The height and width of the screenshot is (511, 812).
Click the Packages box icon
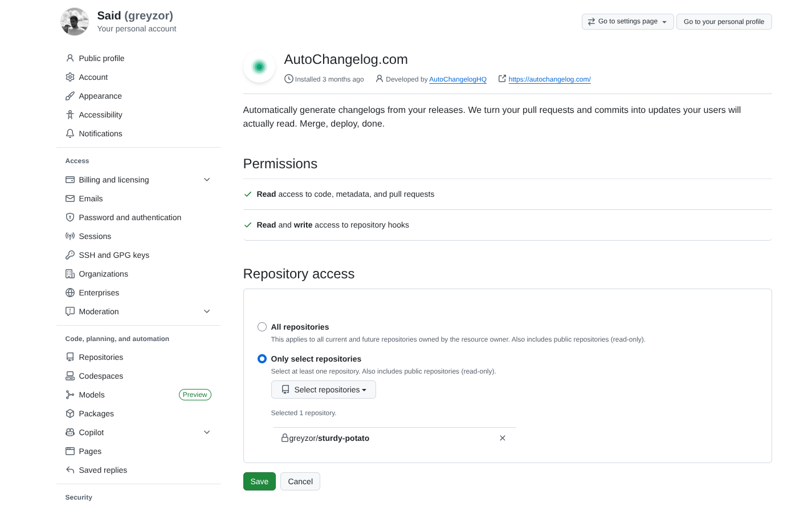point(69,413)
